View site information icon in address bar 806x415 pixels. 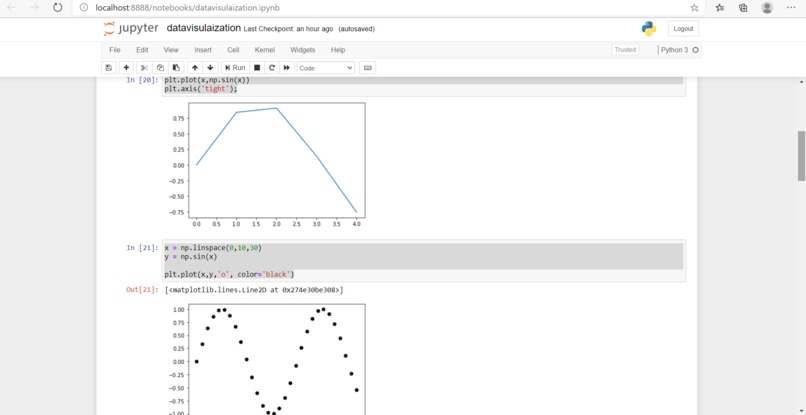tap(84, 8)
